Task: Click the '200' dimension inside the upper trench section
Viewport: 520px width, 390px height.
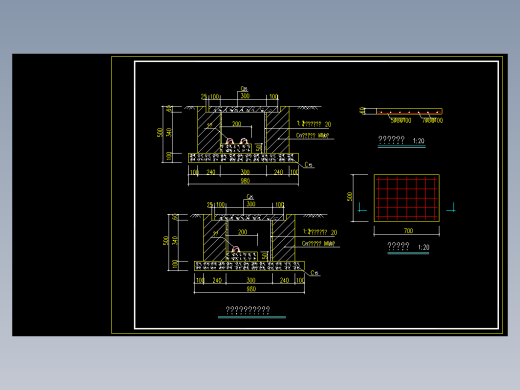Action: [236, 124]
